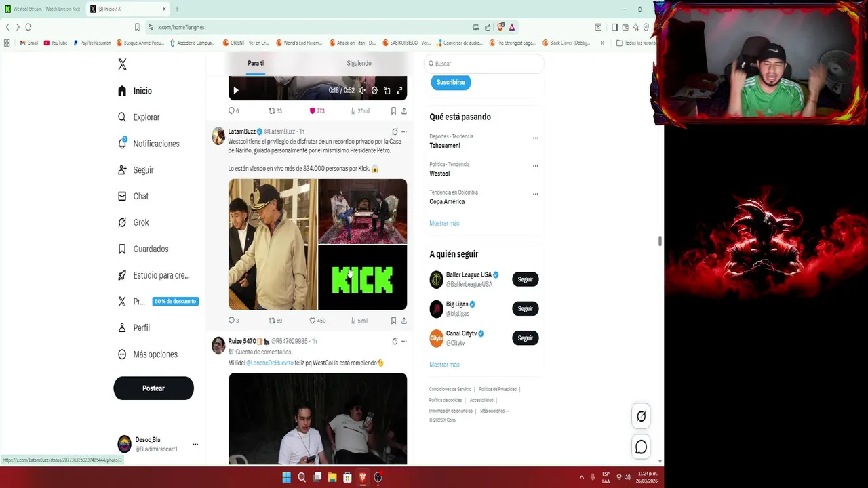Viewport: 868px width, 488px height.
Task: Open OBS Studio from taskbar
Action: (378, 477)
